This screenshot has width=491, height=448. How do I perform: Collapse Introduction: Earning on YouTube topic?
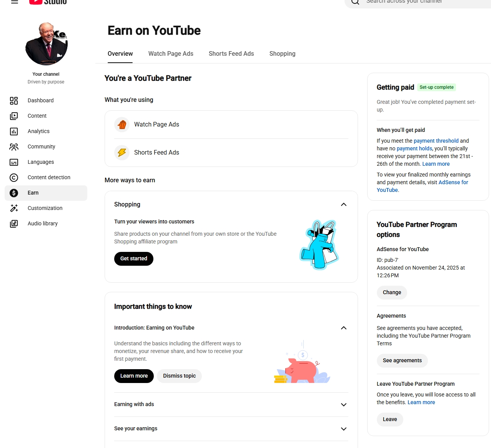[x=344, y=328]
